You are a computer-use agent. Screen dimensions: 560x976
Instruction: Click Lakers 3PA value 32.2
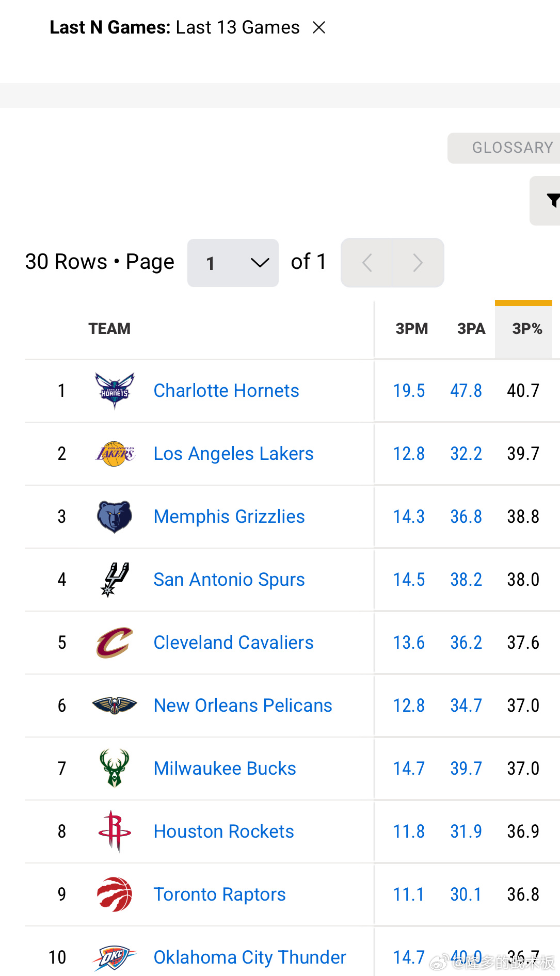(x=466, y=454)
